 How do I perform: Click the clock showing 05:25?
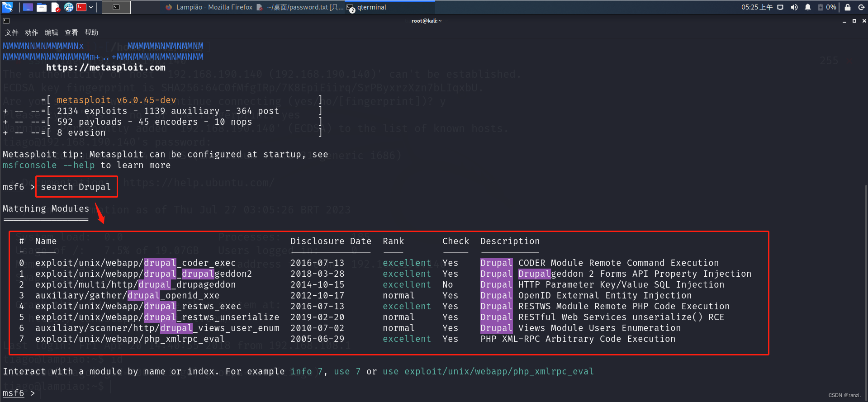[757, 7]
